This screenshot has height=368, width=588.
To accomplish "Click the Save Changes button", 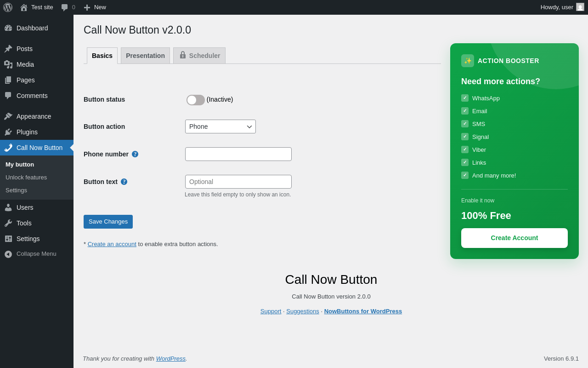I will [x=108, y=222].
